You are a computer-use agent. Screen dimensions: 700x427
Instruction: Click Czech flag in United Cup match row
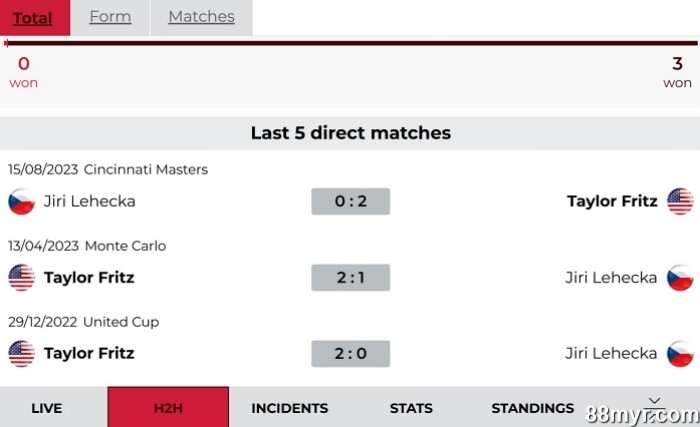[680, 353]
